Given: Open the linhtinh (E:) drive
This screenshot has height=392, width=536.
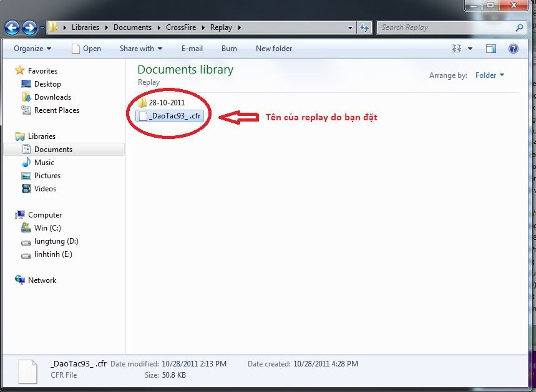Looking at the screenshot, I should point(53,254).
